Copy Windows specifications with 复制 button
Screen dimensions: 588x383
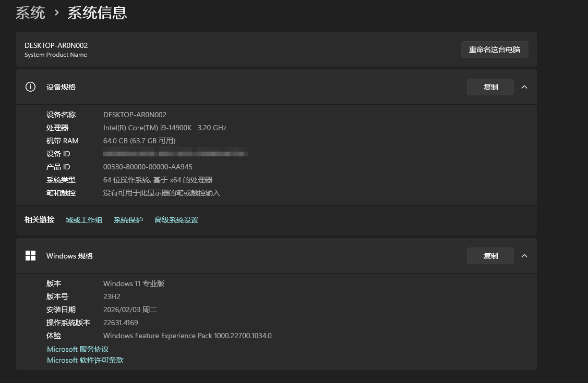coord(490,256)
